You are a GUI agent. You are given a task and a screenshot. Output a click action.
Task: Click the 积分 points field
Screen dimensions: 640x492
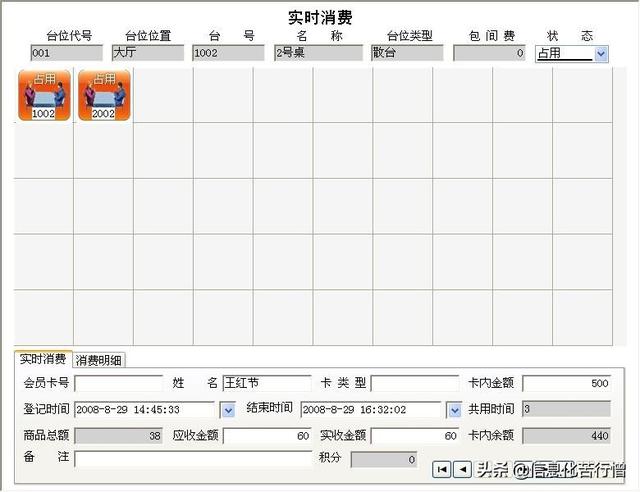click(384, 460)
